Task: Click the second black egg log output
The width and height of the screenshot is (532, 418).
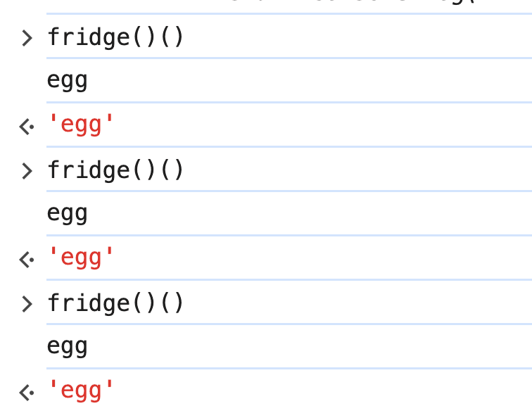Action: point(67,214)
